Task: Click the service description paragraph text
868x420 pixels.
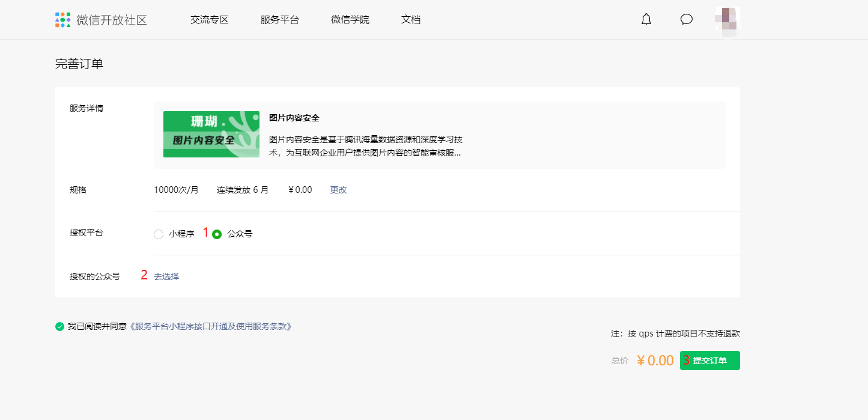Action: click(366, 146)
